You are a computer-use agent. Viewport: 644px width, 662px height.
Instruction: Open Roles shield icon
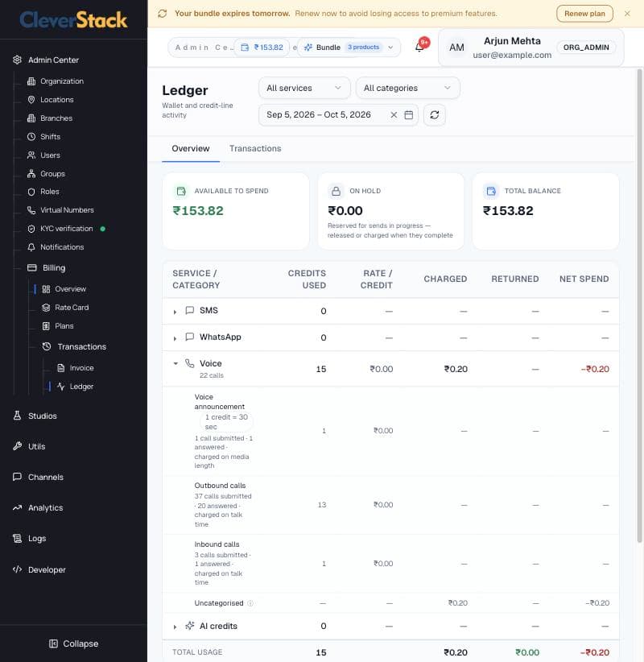pos(31,192)
